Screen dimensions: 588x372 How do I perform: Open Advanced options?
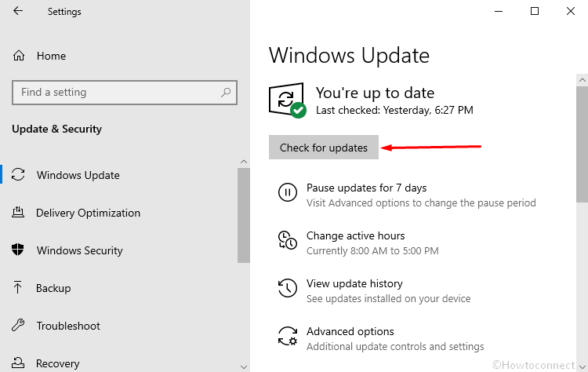350,331
